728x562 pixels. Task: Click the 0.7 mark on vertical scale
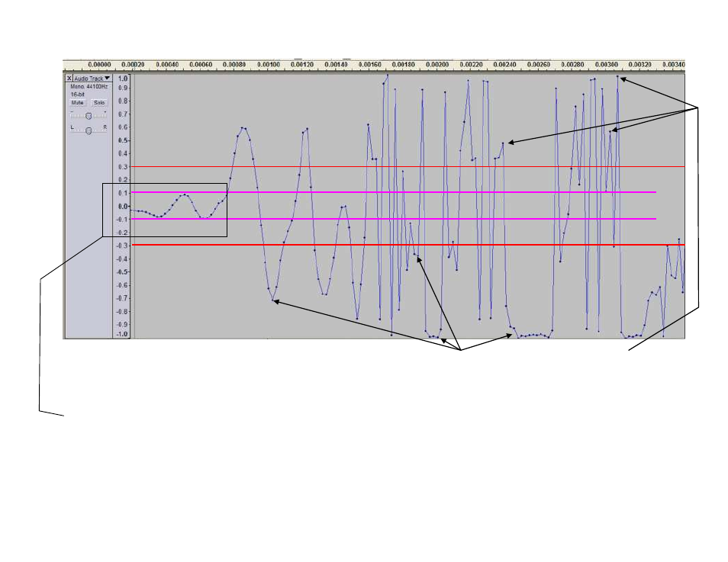[123, 114]
